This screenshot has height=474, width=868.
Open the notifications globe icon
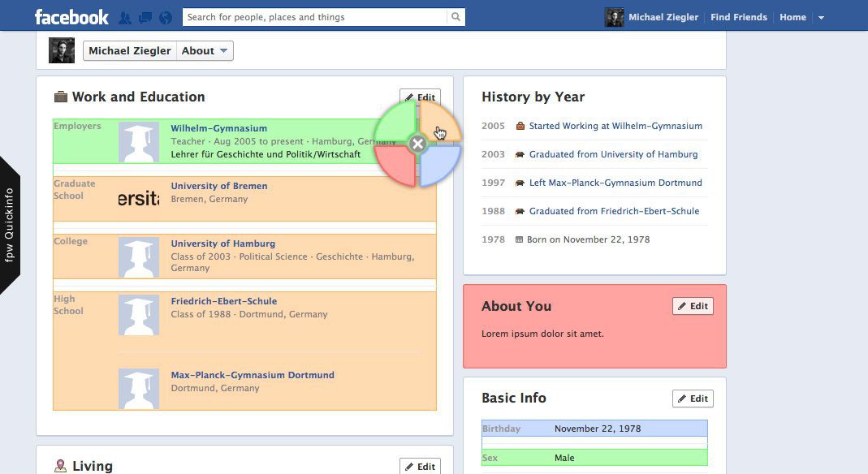click(x=166, y=17)
